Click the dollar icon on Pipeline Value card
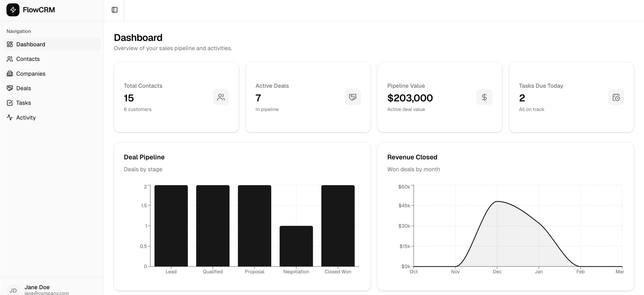The height and width of the screenshot is (295, 644). [485, 97]
